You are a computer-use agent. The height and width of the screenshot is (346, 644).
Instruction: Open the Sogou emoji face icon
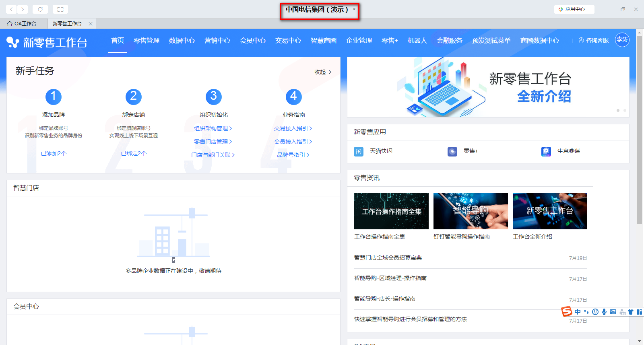pos(595,312)
